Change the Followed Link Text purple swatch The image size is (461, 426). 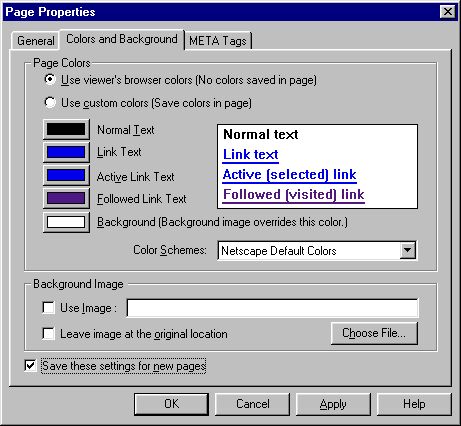click(66, 198)
